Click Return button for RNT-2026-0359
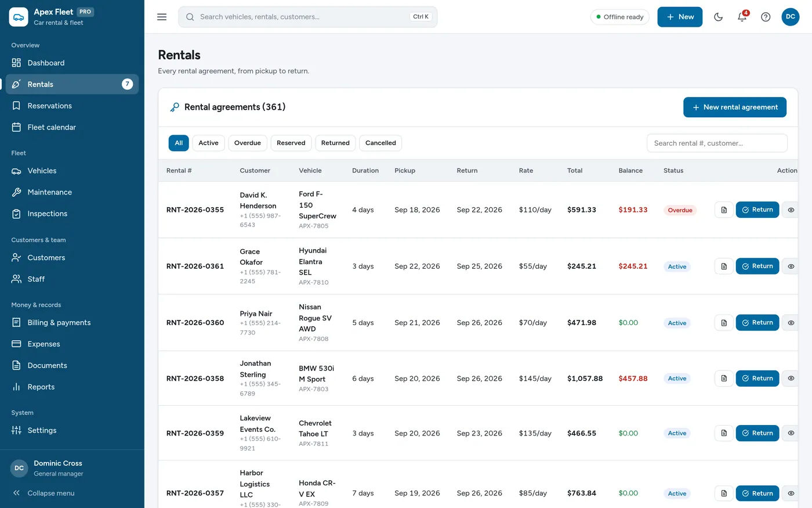 (x=757, y=433)
